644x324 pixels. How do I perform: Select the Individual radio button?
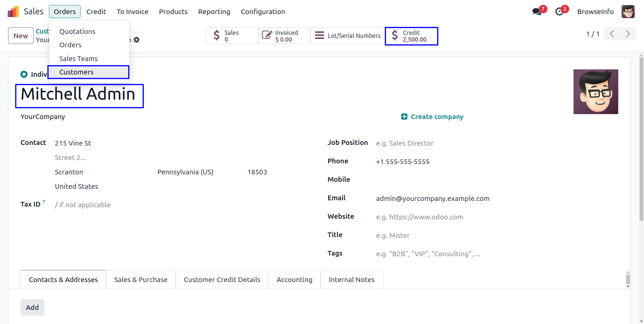[x=24, y=74]
